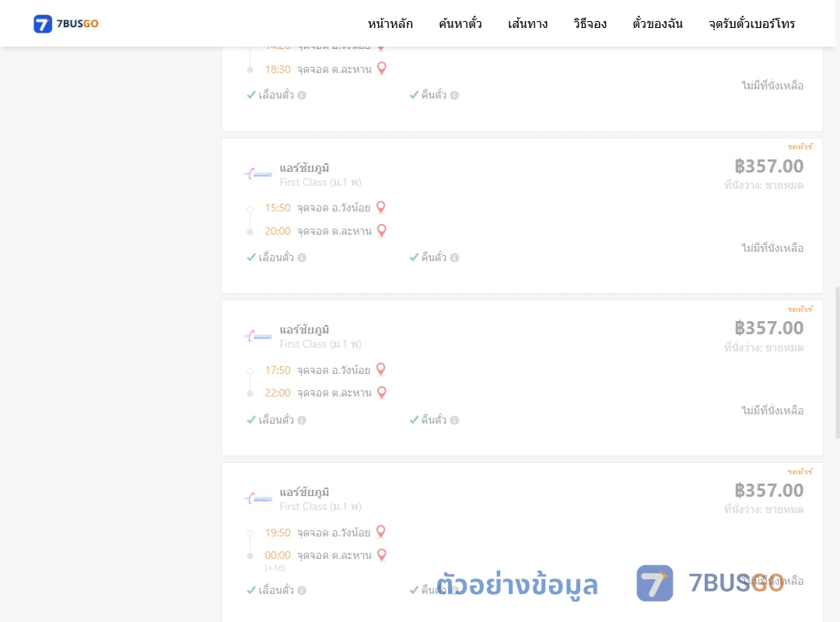
Task: Click the 7BUSGO logo in header
Action: [x=66, y=23]
